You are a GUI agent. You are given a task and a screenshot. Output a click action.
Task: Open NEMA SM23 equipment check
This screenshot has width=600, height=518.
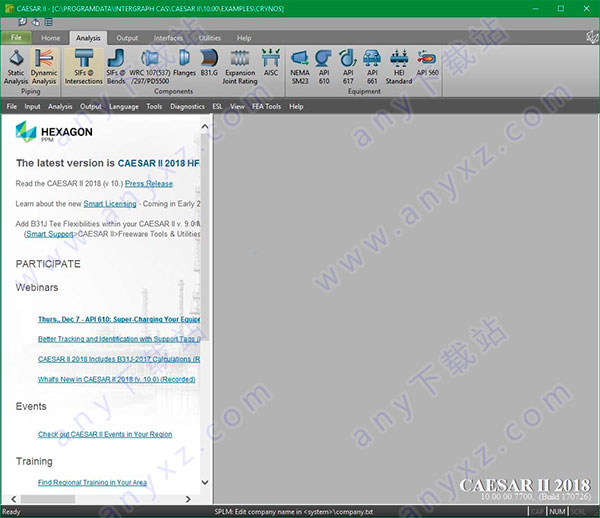click(300, 67)
